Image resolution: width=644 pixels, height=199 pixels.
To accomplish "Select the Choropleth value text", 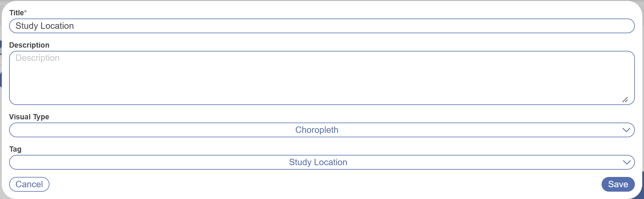I will click(317, 130).
